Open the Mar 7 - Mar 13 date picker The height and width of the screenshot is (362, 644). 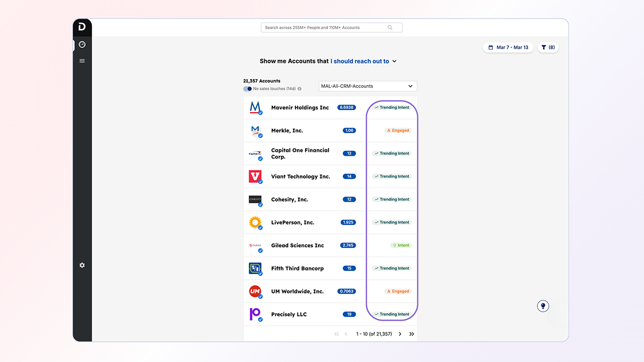tap(508, 47)
